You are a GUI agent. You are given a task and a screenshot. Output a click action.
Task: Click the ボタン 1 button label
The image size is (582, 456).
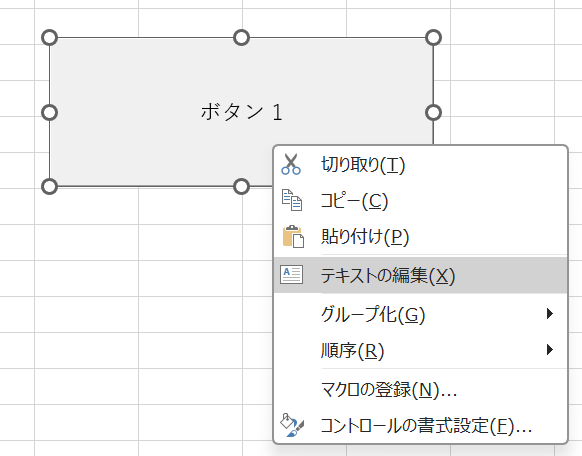pos(242,112)
